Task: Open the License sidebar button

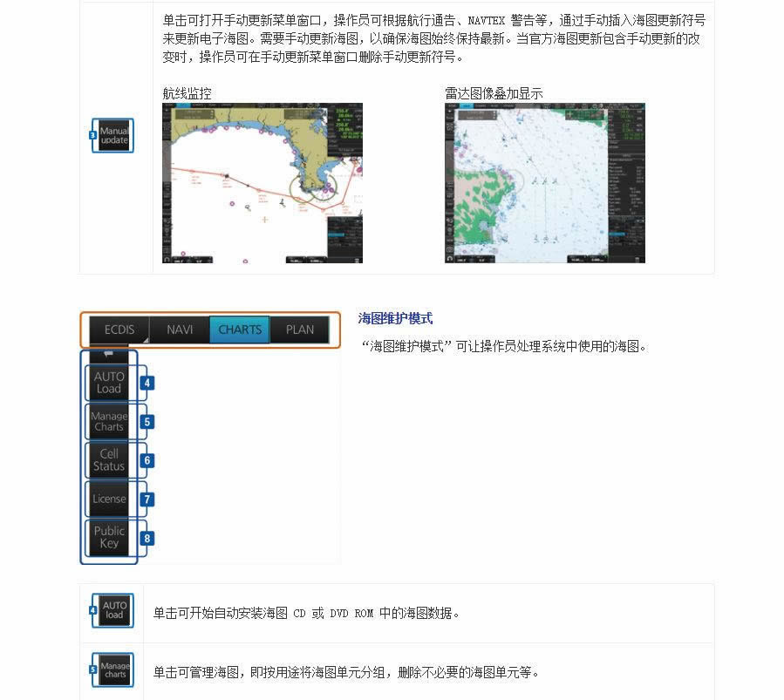Action: (109, 499)
